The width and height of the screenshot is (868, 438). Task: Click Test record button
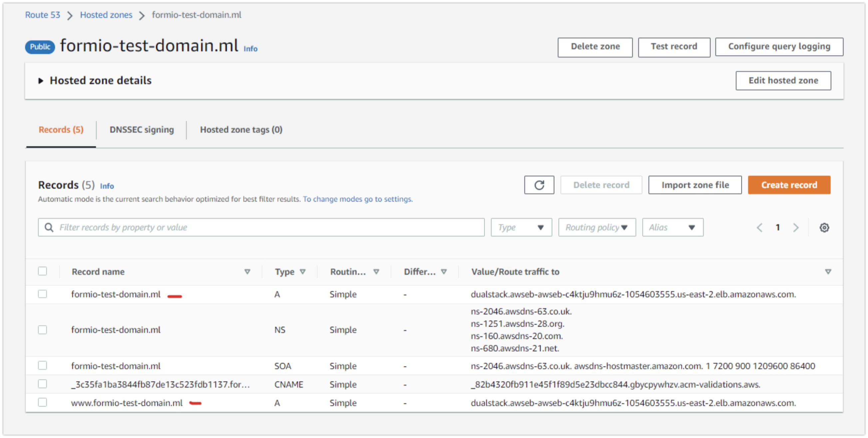coord(674,47)
